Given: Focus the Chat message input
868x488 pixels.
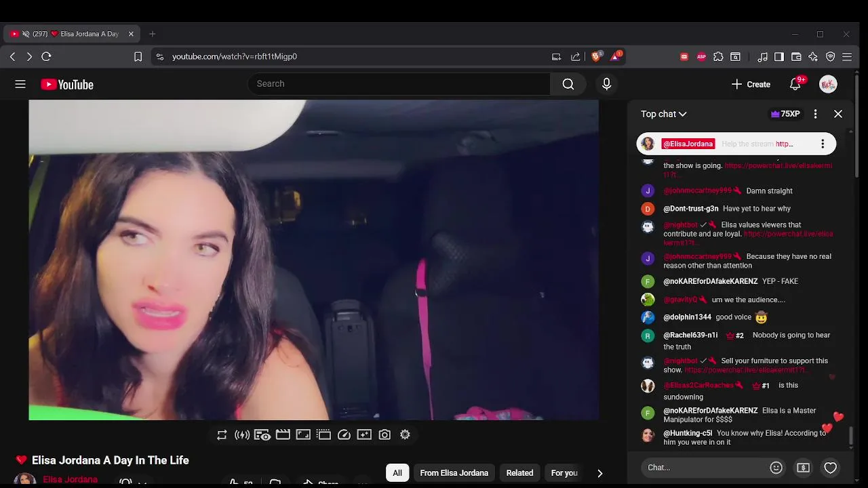Looking at the screenshot, I should click(x=703, y=468).
